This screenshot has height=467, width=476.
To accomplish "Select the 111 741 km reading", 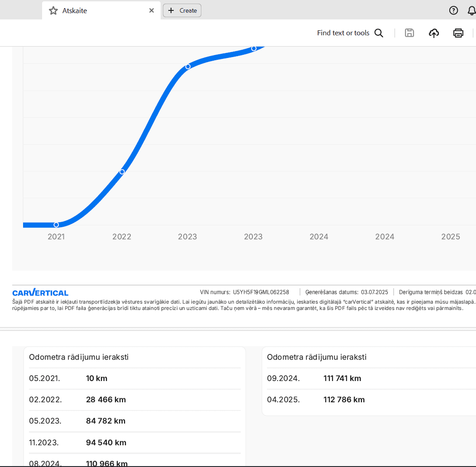I will (342, 378).
